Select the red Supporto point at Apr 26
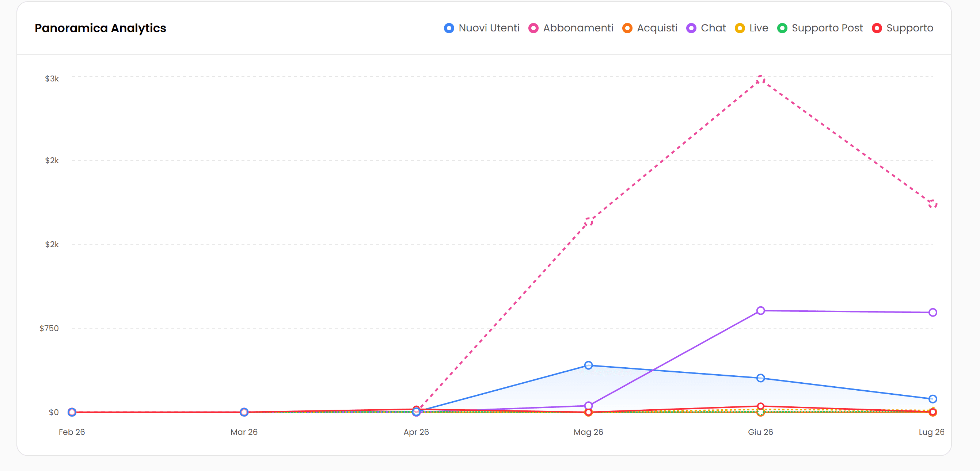 416,409
